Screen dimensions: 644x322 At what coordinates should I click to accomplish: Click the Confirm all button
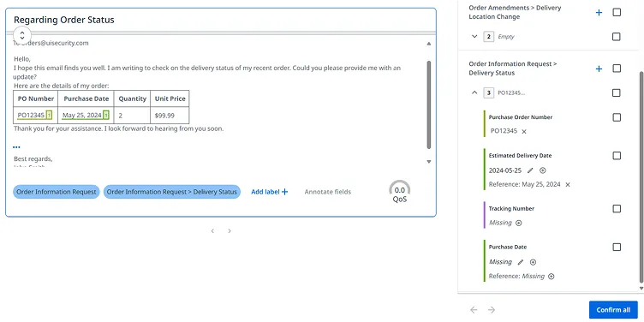click(613, 310)
